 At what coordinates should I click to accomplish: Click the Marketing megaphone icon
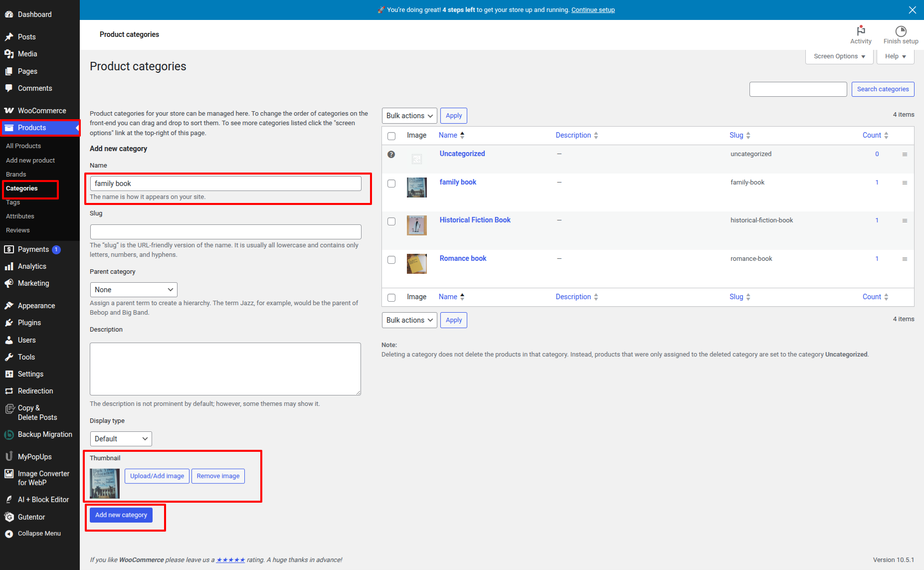point(9,284)
